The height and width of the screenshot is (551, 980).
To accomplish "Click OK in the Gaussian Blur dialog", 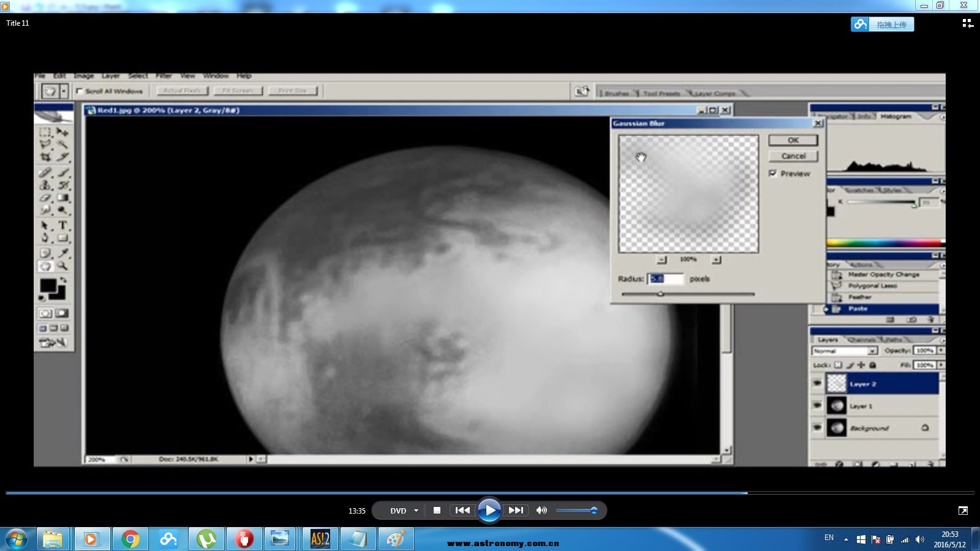I will tap(793, 140).
